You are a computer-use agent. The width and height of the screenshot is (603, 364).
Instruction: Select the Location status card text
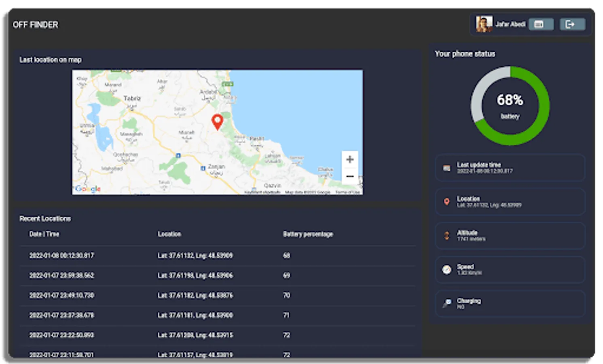489,202
